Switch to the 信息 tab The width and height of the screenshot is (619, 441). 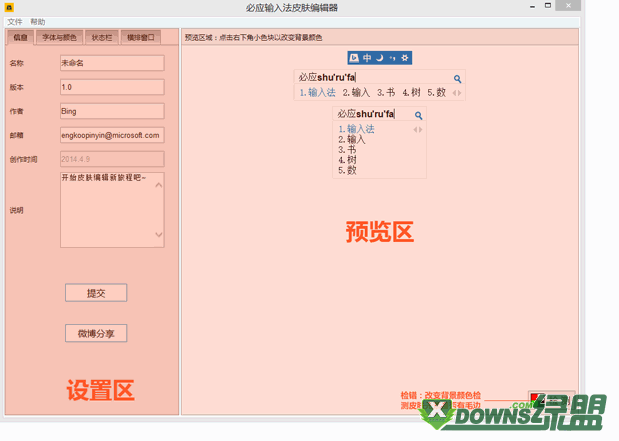tap(21, 38)
